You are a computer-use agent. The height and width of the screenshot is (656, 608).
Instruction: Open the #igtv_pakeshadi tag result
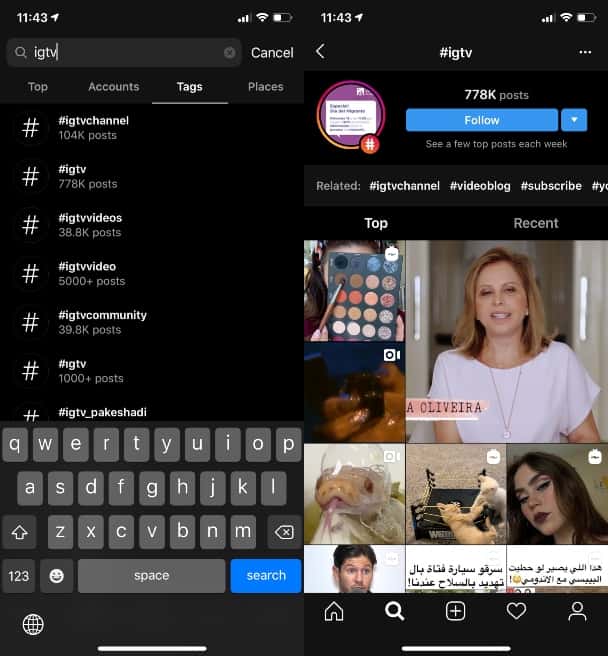[x=152, y=413]
